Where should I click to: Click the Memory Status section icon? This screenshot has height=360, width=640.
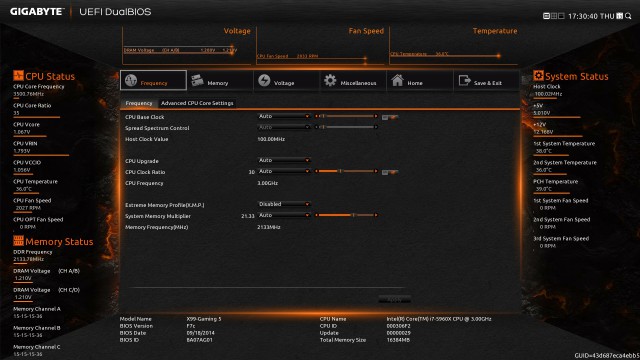point(18,241)
